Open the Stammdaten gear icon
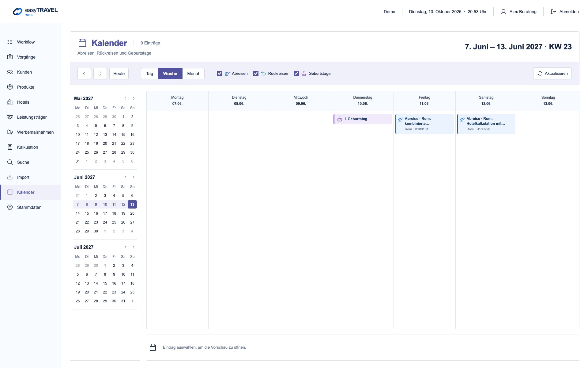 pos(10,207)
